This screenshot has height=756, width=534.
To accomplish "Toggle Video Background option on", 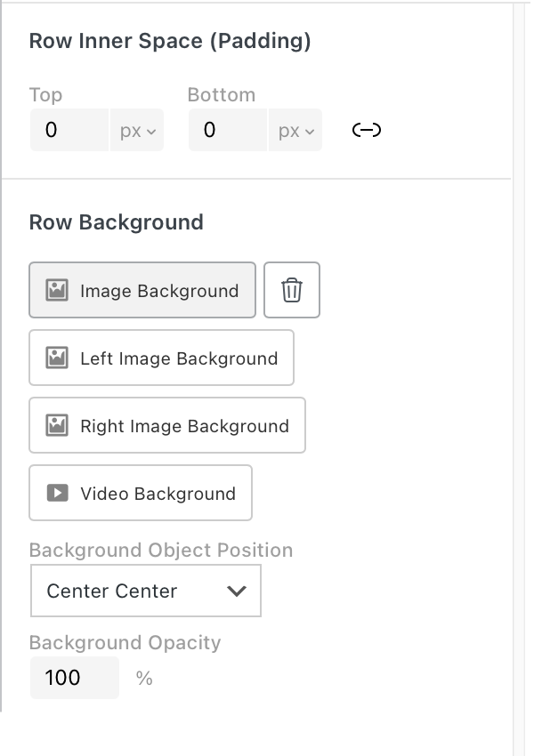I will [140, 493].
